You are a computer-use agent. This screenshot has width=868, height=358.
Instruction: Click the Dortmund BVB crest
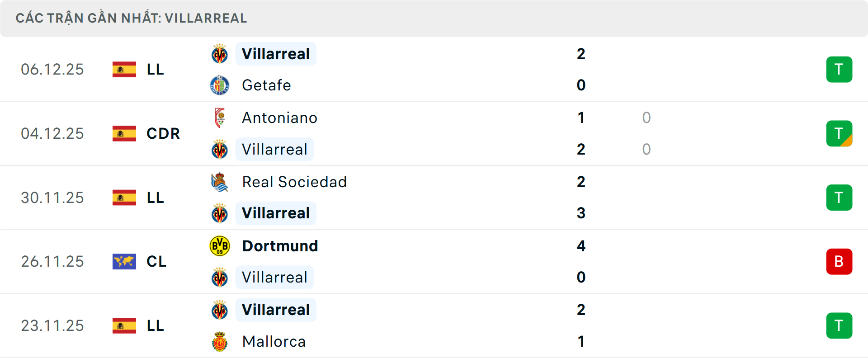point(220,246)
